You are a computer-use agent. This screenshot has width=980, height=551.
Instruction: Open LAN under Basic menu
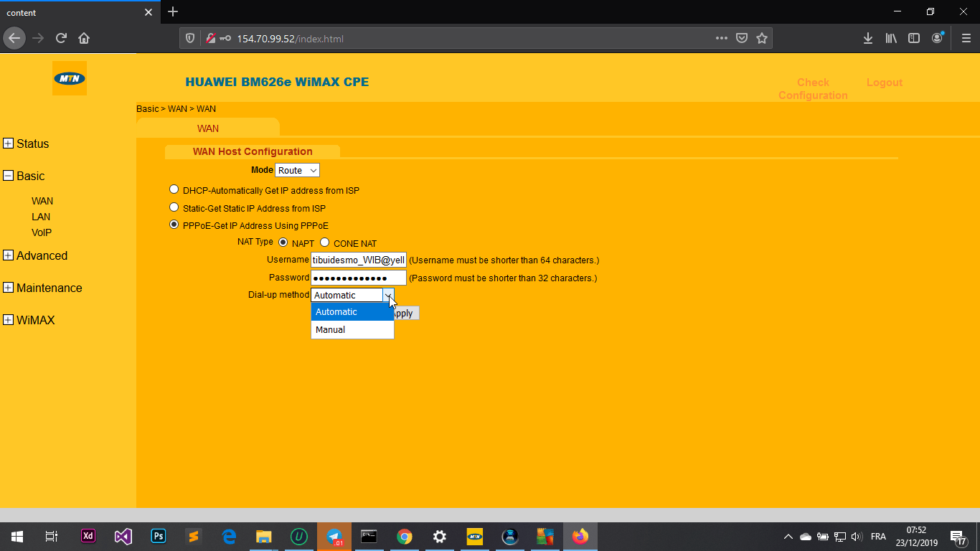[x=41, y=217]
